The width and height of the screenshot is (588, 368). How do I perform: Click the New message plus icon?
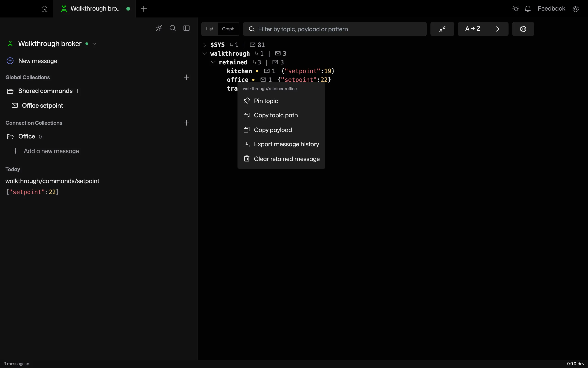(x=10, y=61)
